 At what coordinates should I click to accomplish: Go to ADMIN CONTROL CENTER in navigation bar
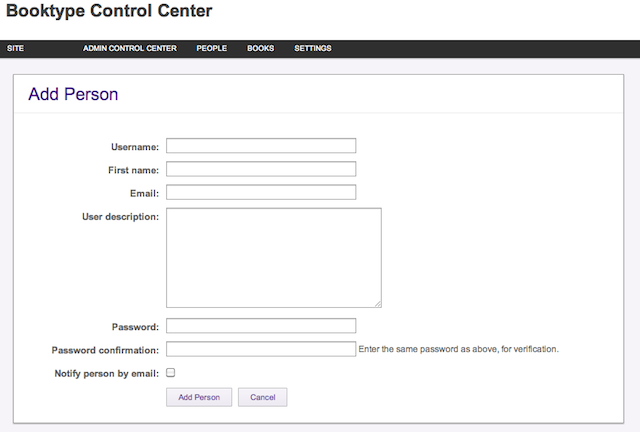(x=130, y=48)
